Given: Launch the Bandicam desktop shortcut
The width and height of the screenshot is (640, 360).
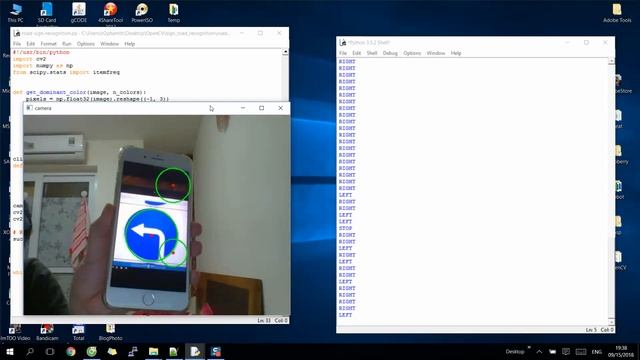Looking at the screenshot, I should [47, 332].
